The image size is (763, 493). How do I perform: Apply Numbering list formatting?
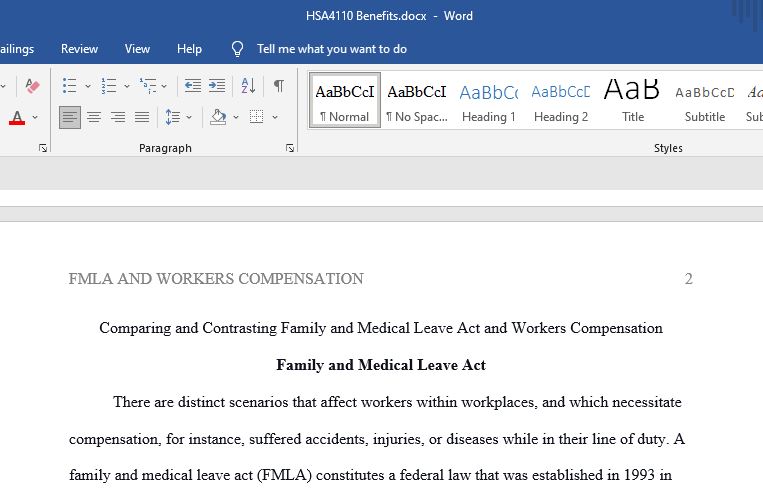[109, 86]
